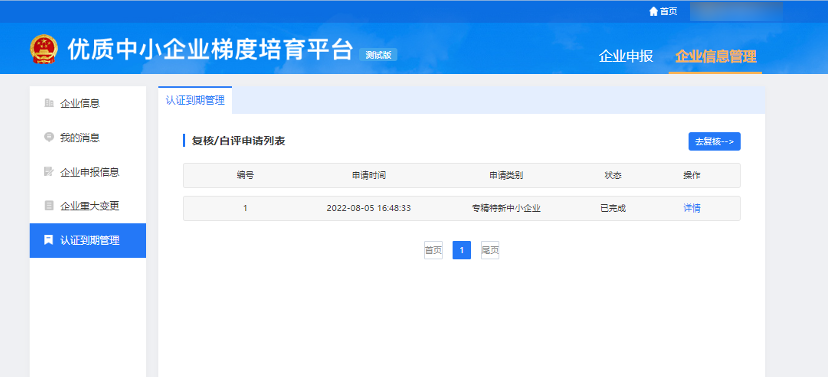Click the 状态 column header

click(x=613, y=175)
